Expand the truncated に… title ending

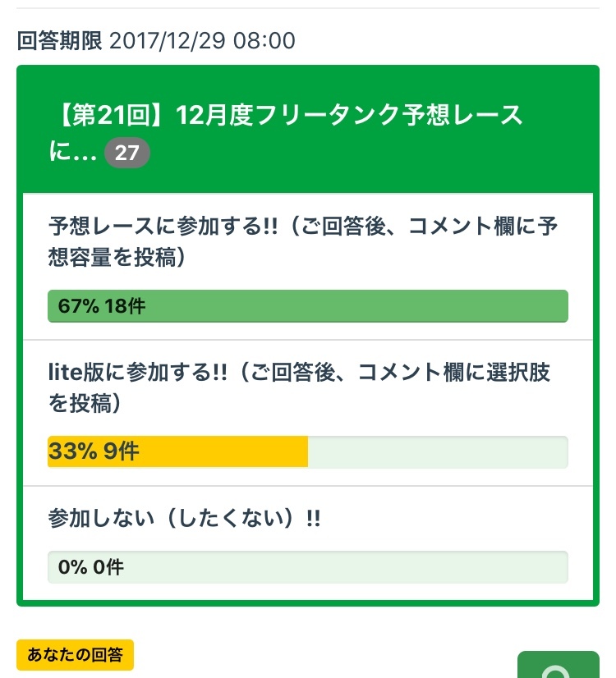pyautogui.click(x=74, y=153)
